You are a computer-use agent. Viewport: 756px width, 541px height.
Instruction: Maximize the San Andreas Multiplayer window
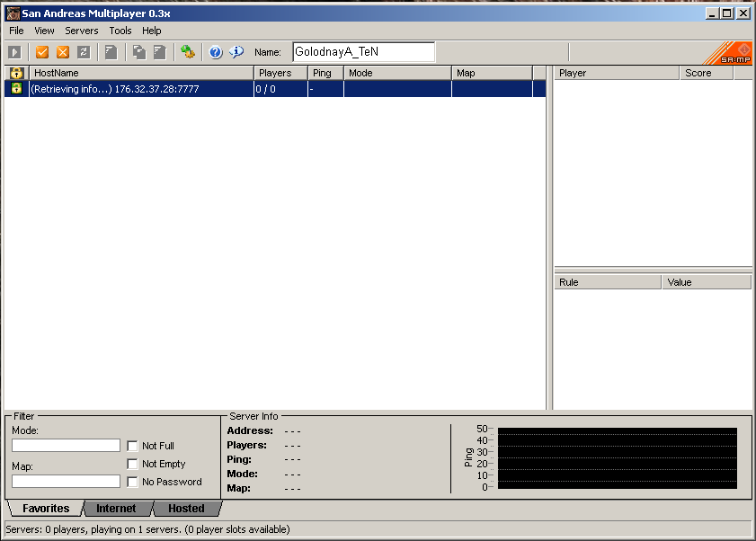pos(727,13)
